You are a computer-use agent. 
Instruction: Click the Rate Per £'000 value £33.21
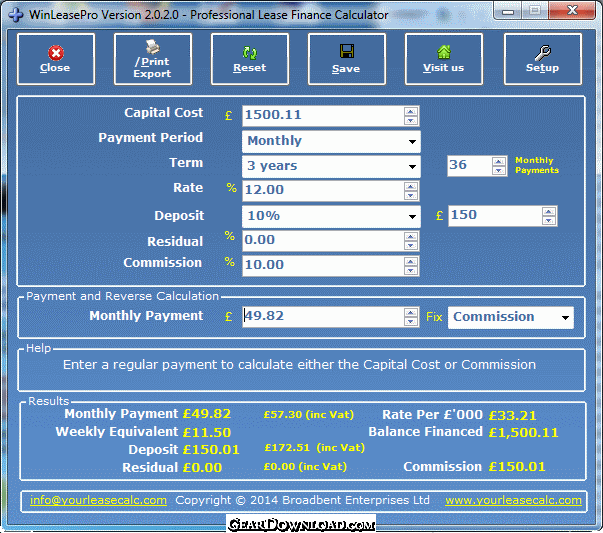[x=512, y=415]
